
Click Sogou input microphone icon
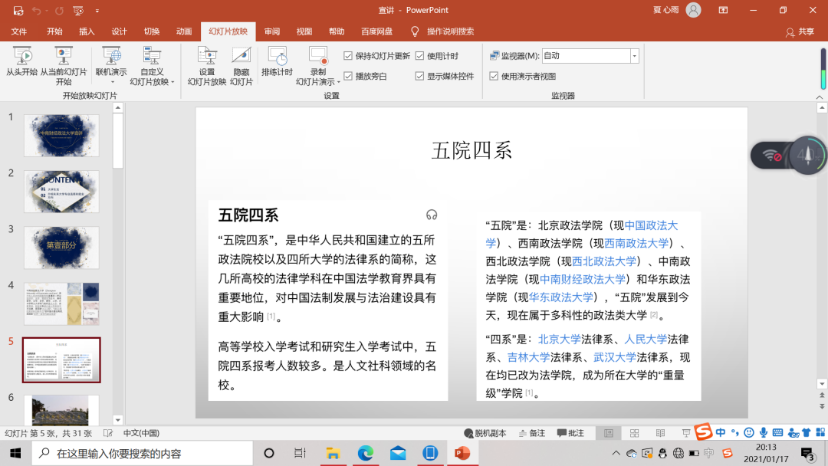coord(763,432)
